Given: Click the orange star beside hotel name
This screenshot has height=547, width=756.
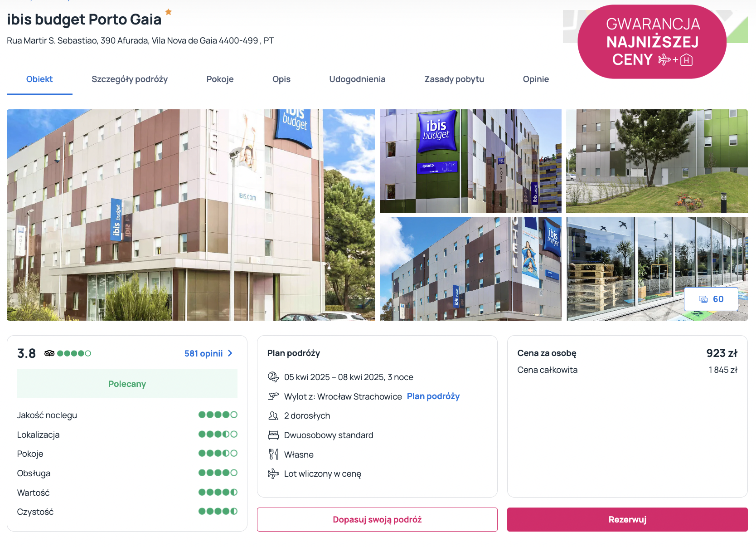Looking at the screenshot, I should (x=169, y=12).
